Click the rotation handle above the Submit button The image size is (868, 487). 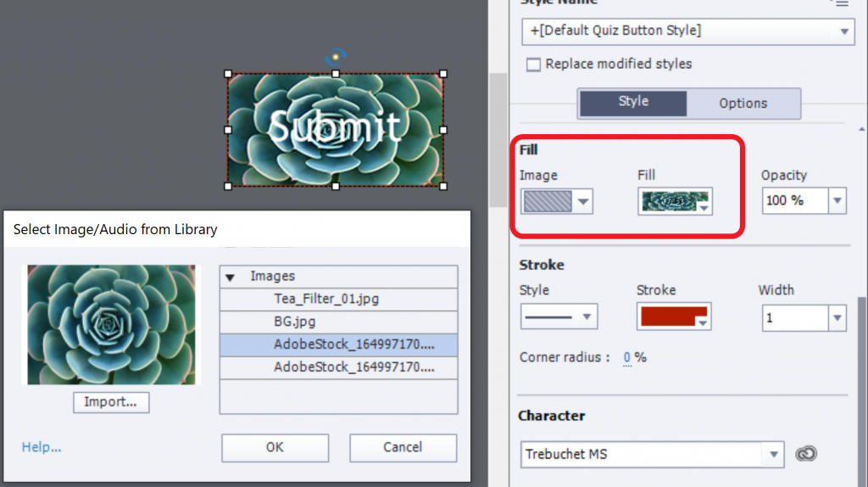[x=336, y=57]
